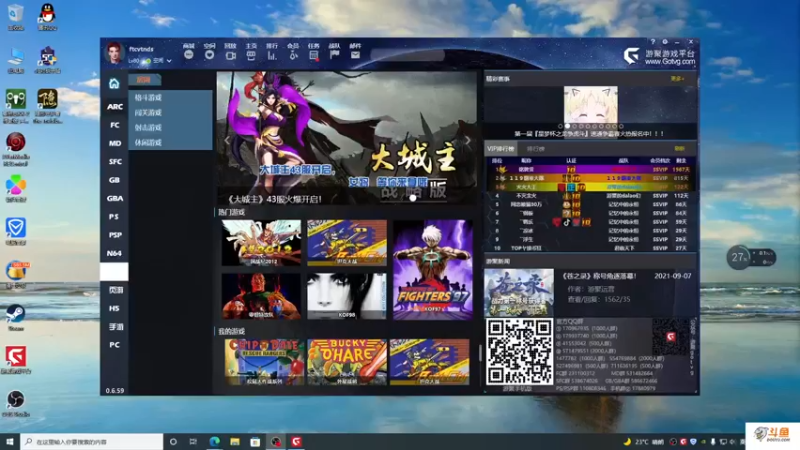
Task: Click the cat-ear girl event thumbnail
Action: (x=590, y=105)
